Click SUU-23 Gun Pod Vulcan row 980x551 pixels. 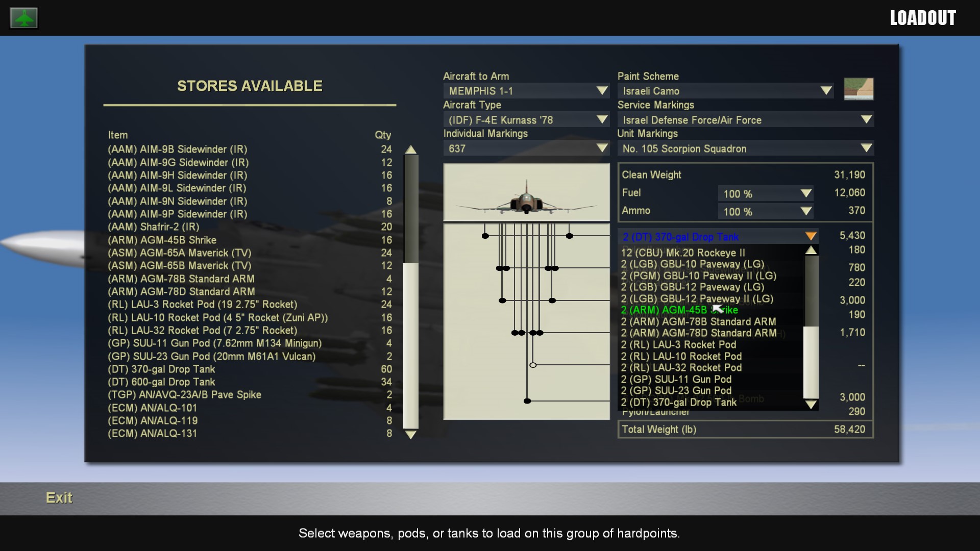click(250, 357)
